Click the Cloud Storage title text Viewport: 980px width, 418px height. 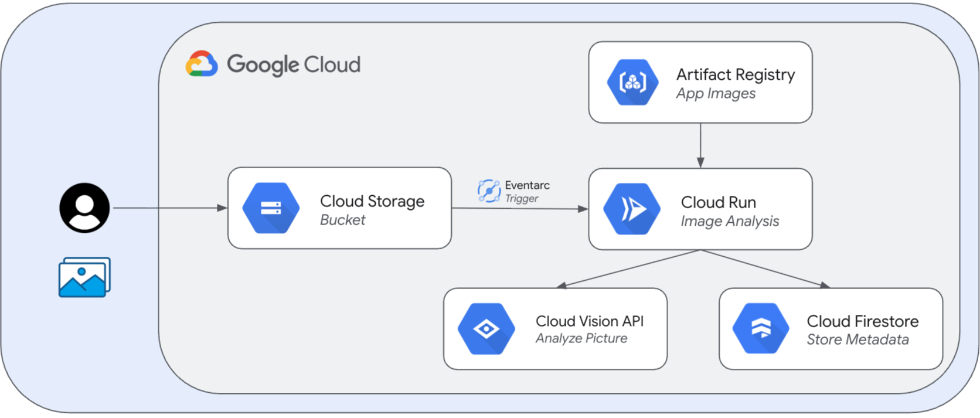click(372, 201)
